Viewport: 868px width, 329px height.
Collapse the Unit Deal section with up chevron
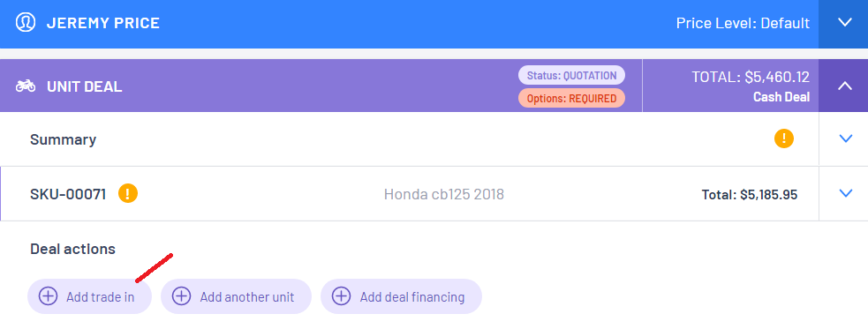click(843, 86)
